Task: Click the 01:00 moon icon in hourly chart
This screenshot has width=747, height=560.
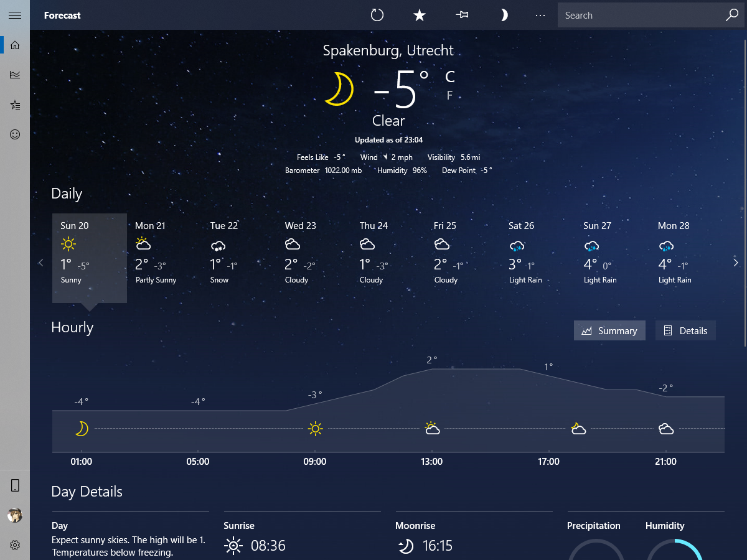Action: [x=82, y=429]
